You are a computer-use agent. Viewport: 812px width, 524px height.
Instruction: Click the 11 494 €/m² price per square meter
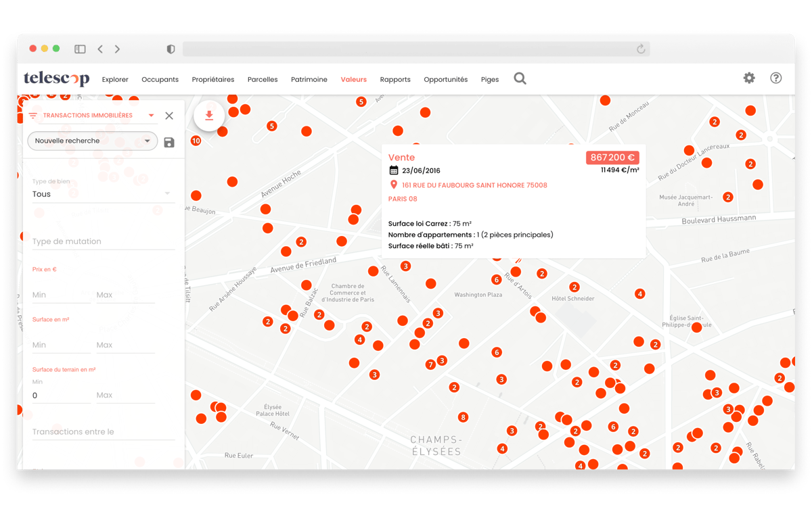coord(620,170)
